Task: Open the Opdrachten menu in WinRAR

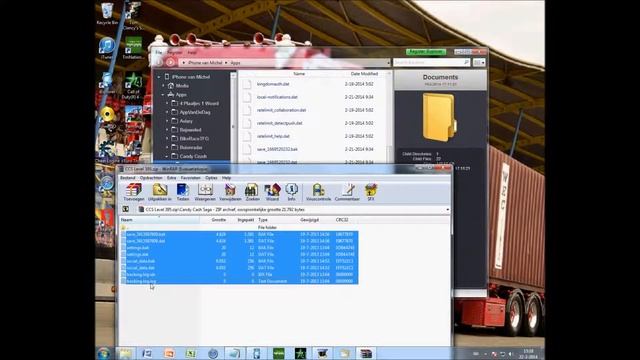Action: pyautogui.click(x=151, y=178)
